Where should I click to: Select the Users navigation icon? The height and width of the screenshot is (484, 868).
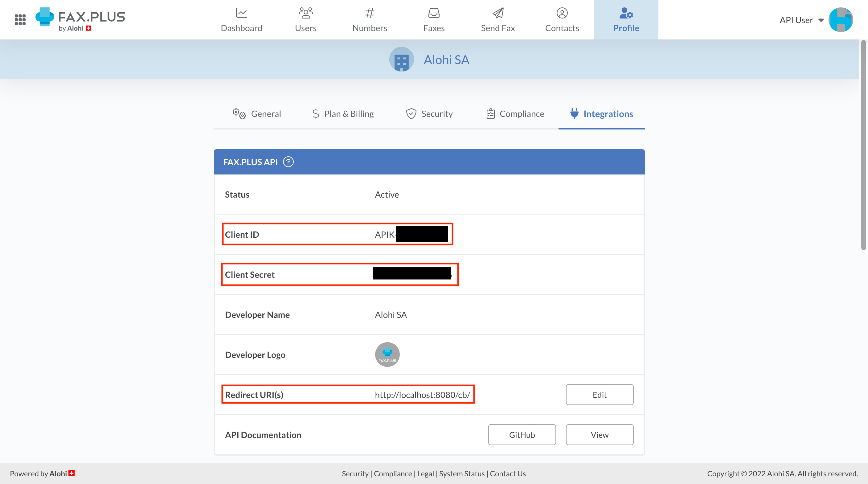[x=305, y=14]
